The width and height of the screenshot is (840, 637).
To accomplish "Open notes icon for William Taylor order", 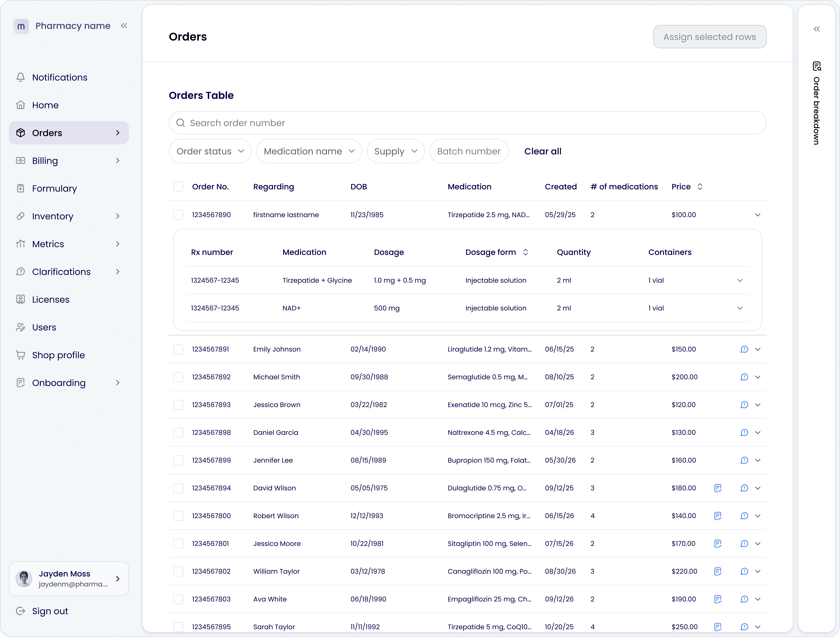I will click(x=718, y=571).
